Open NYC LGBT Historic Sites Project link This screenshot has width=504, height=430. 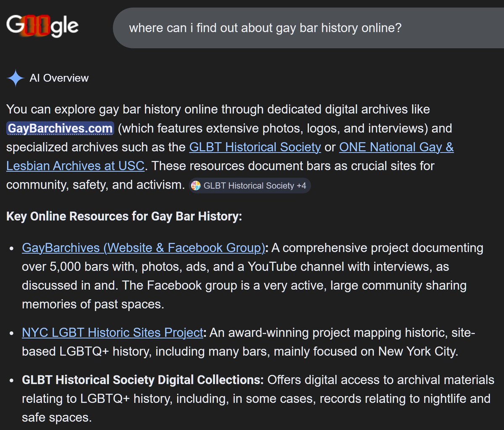113,332
